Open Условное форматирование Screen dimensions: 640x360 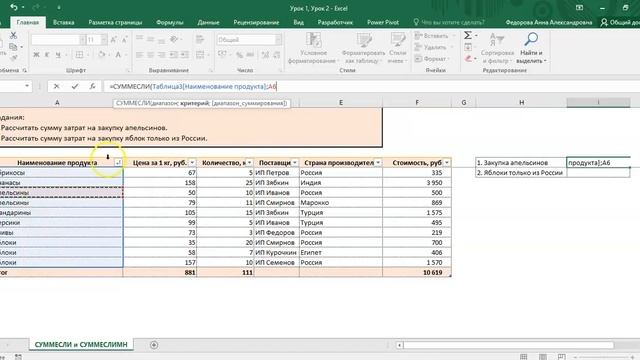tap(313, 48)
